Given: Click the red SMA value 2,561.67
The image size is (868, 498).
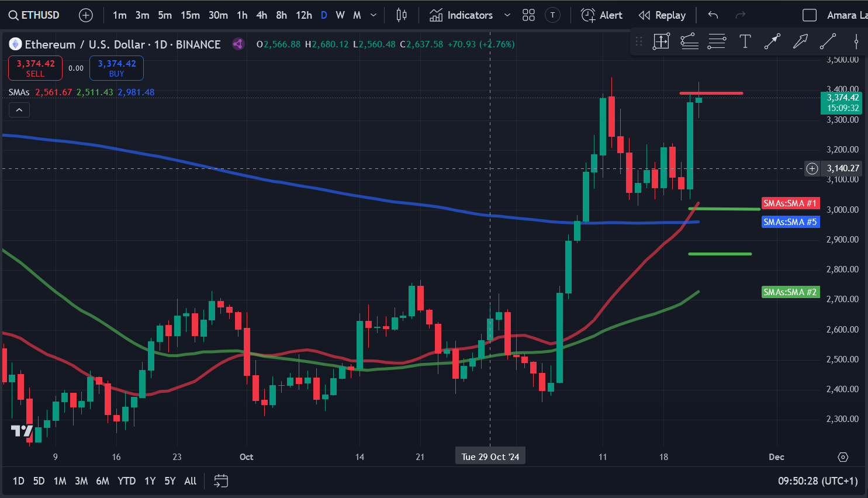Looking at the screenshot, I should [x=54, y=92].
